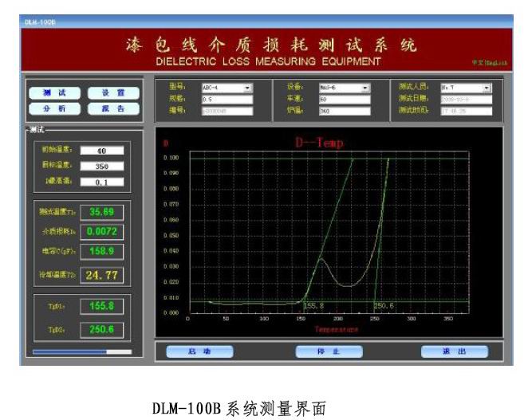This screenshot has height=420, width=528.
Task: Click the initial temperature field showing 40
Action: [101, 150]
